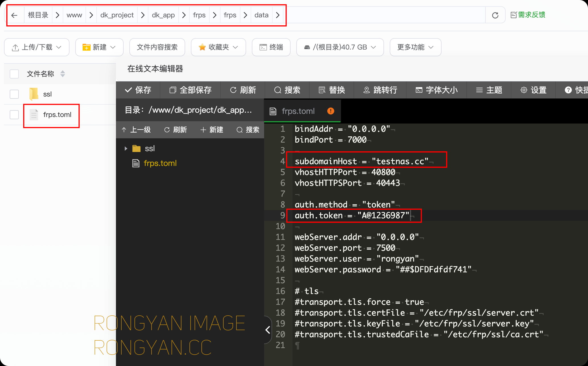This screenshot has height=366, width=588.
Task: Sort by 文件名称 sort arrows
Action: [x=63, y=74]
